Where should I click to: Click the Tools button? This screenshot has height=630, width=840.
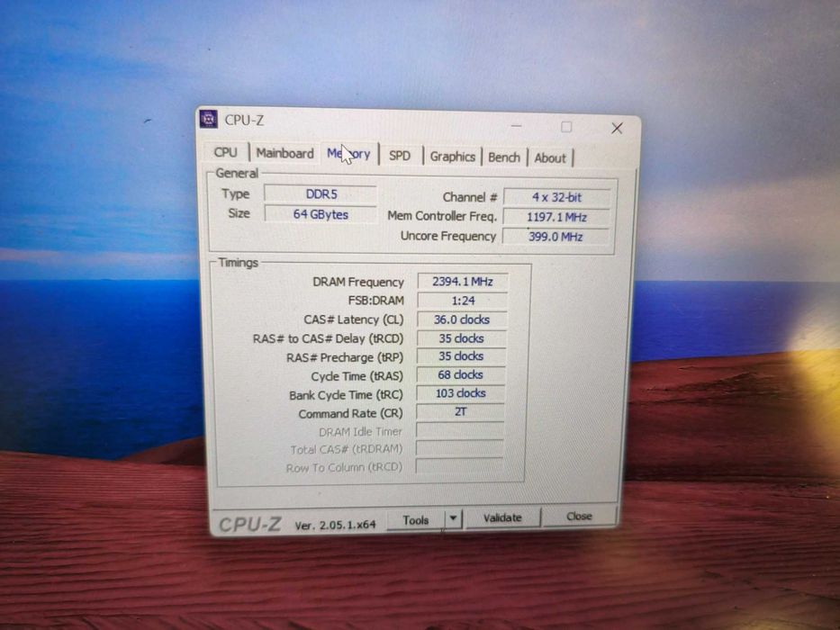[x=416, y=519]
